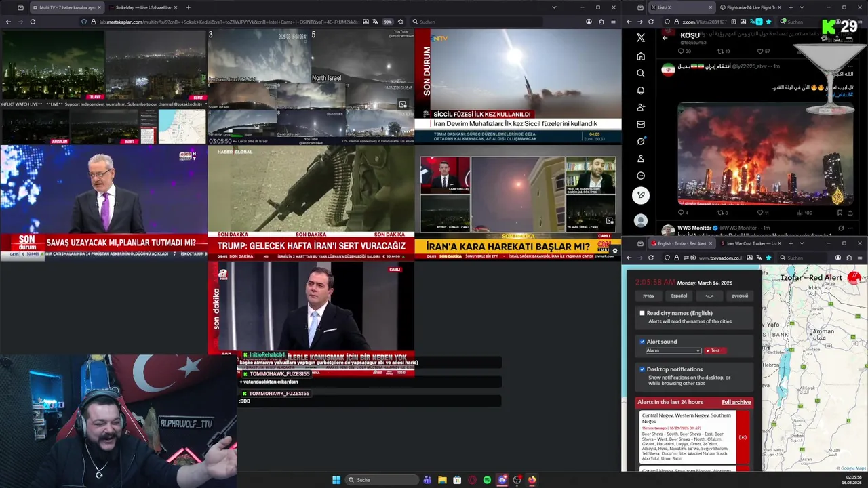Go back arrow in X list header
868x488 pixels.
coord(665,38)
